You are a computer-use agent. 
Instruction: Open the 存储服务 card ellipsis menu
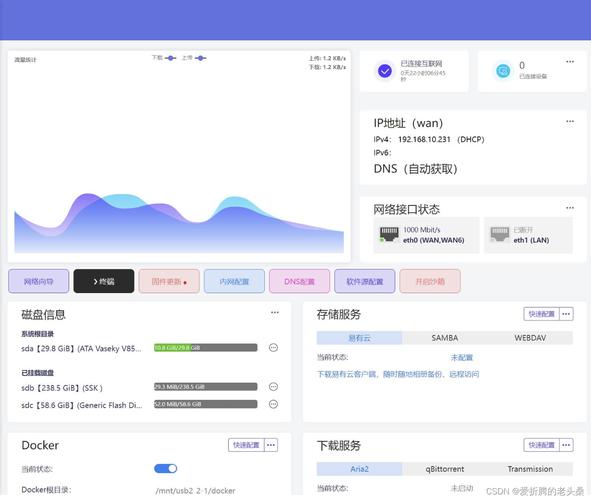point(566,314)
